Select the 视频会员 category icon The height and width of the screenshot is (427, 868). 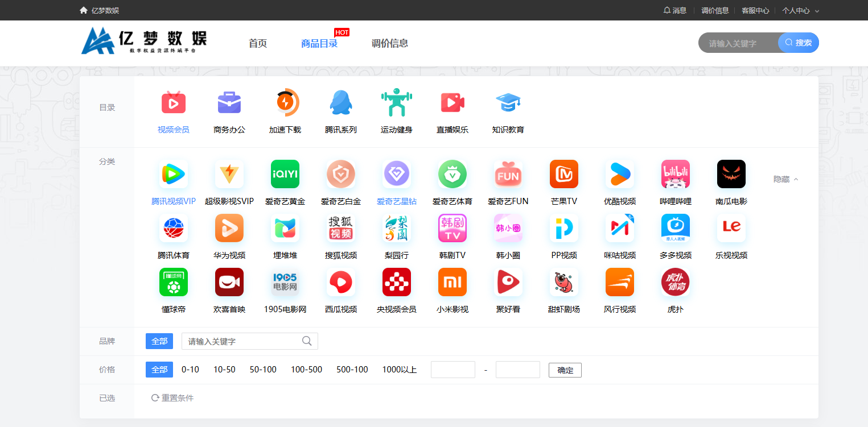pos(174,103)
